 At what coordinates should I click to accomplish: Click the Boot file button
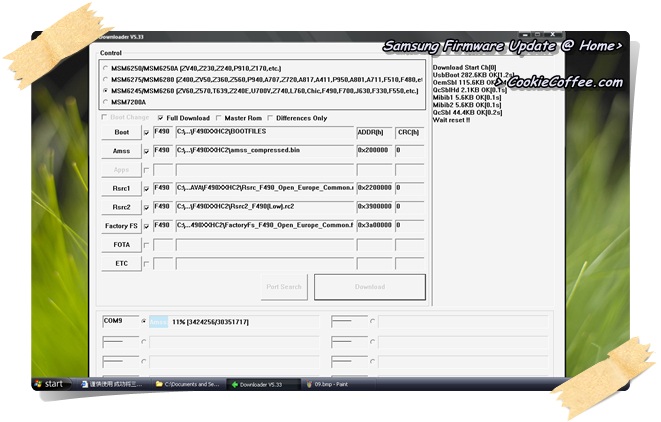pyautogui.click(x=121, y=132)
